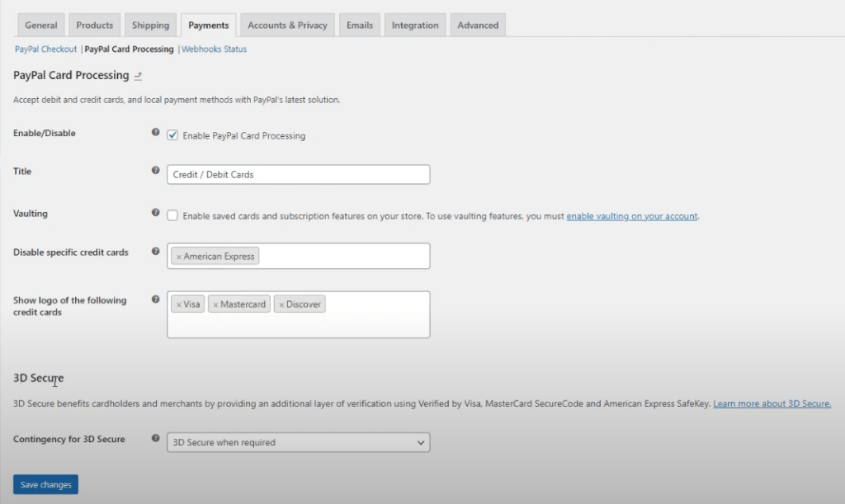Click help icon for Contingency for 3D Secure
Screen dimensions: 845x504
click(x=156, y=439)
